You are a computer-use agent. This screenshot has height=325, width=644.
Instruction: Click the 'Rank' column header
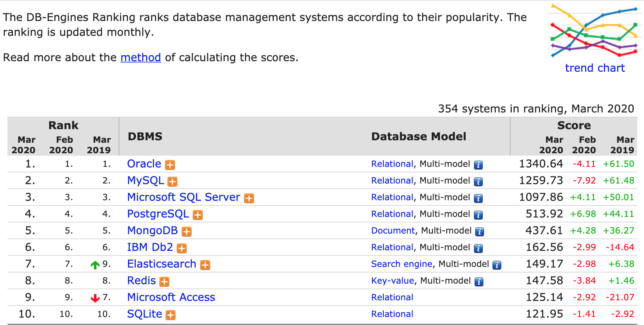click(63, 125)
